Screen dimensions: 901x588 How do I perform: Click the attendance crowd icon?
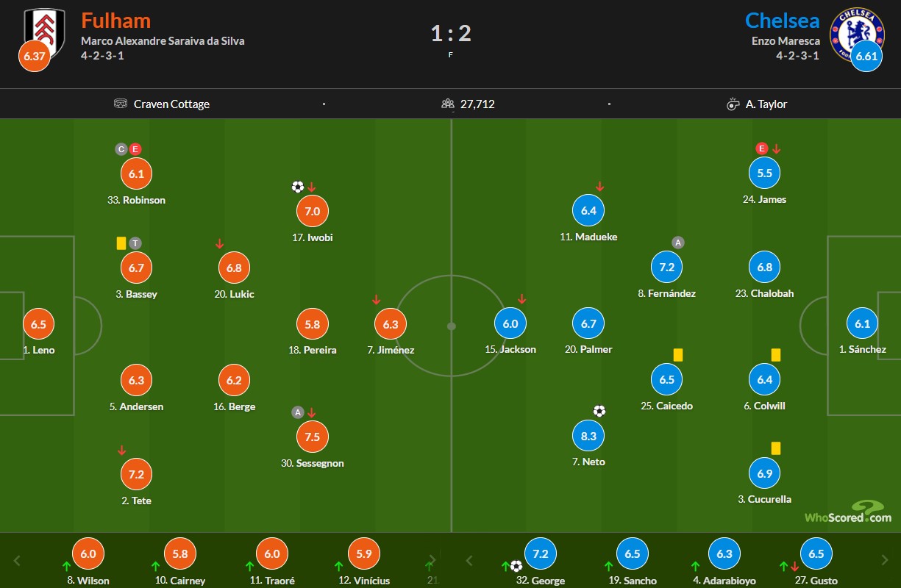point(448,104)
